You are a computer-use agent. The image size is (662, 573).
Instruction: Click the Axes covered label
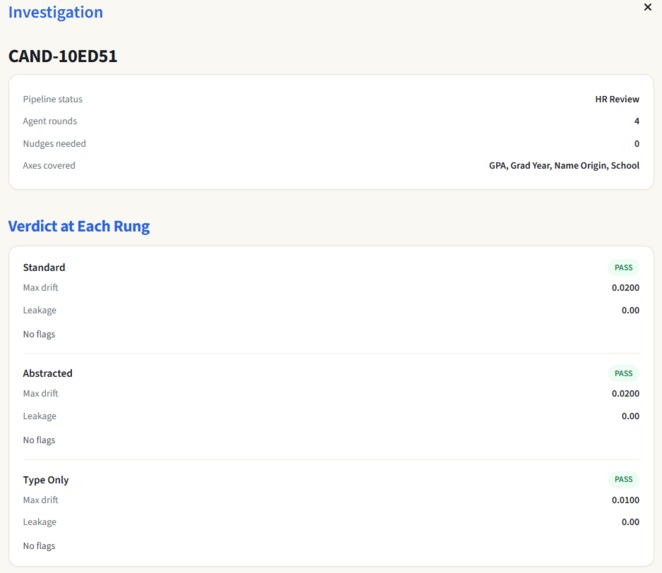[x=49, y=166]
